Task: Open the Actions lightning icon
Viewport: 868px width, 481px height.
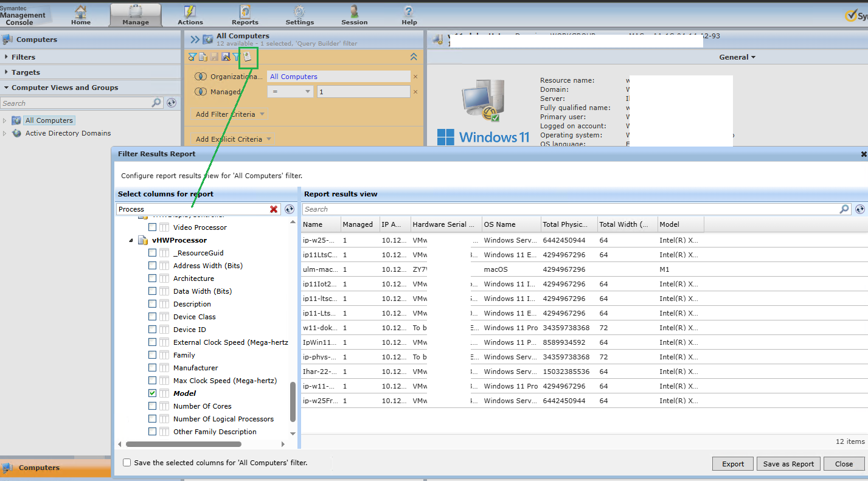Action: [x=190, y=11]
